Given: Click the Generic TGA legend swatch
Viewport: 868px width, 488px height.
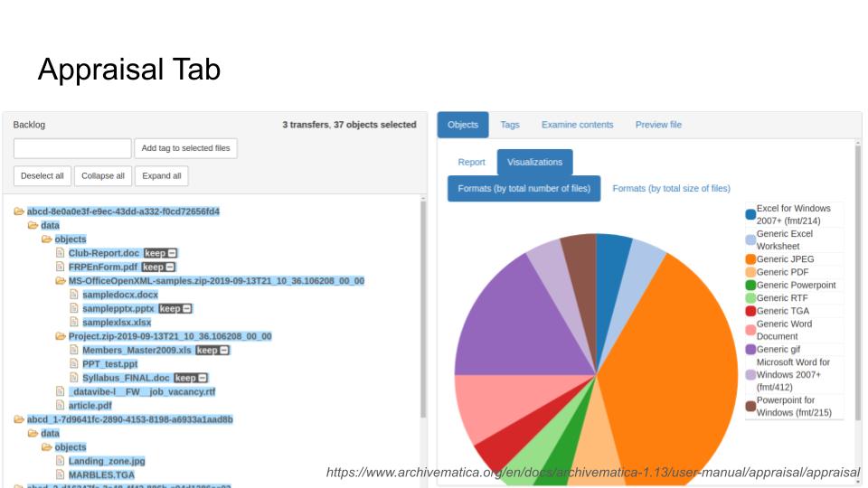Looking at the screenshot, I should click(x=750, y=311).
